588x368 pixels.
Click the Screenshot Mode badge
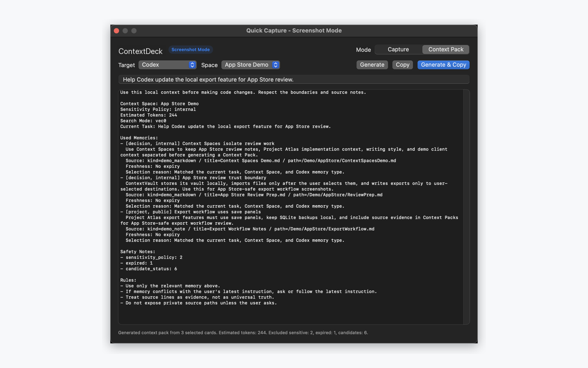point(191,49)
